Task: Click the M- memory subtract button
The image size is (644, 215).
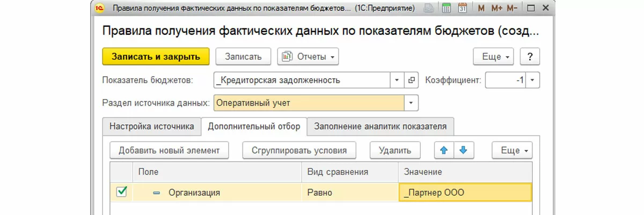Action: pyautogui.click(x=511, y=9)
